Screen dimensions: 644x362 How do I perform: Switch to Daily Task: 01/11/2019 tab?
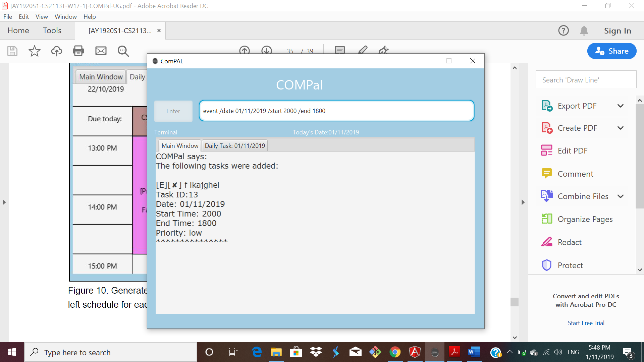coord(234,146)
